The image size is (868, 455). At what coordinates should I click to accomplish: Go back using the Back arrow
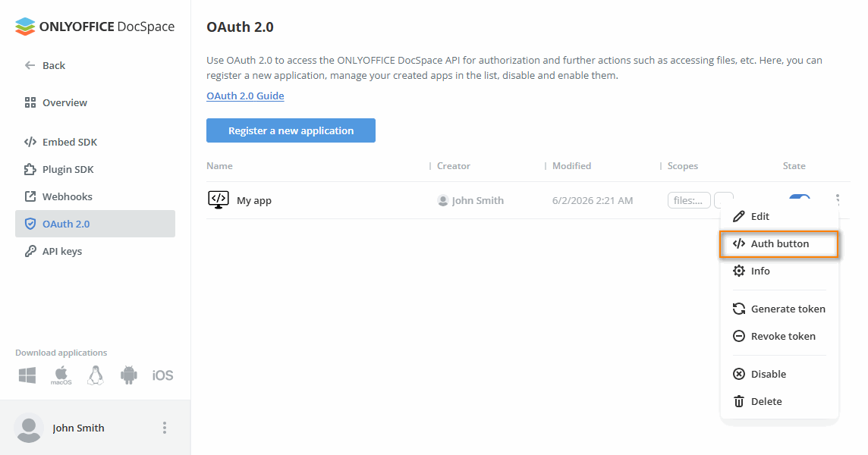point(45,65)
